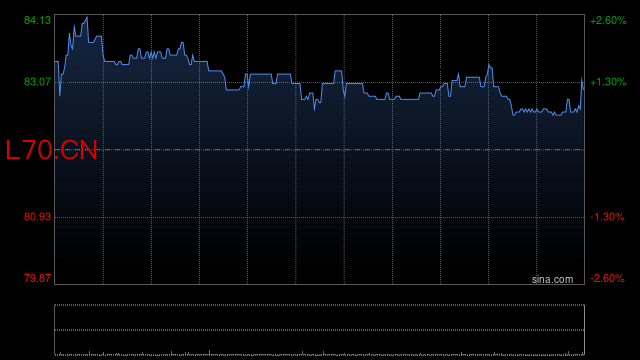Image resolution: width=640 pixels, height=360 pixels.
Task: Click the -2.60% percentage label
Action: 607,278
